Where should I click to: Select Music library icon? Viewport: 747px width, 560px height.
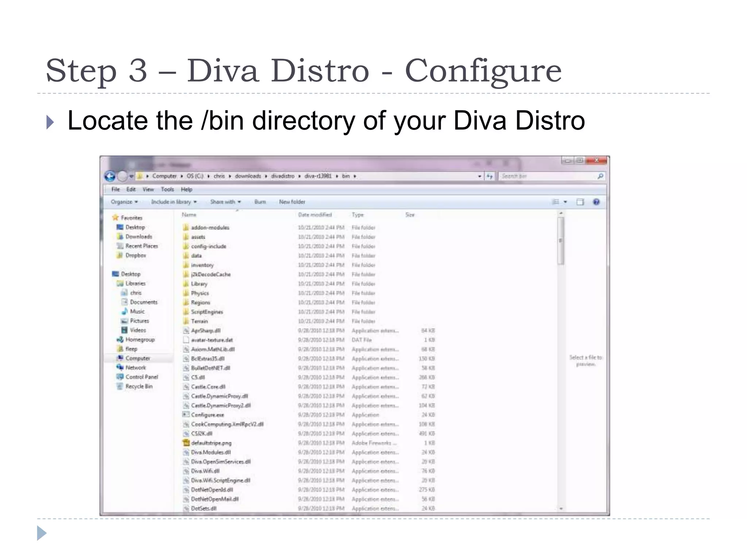click(x=124, y=311)
